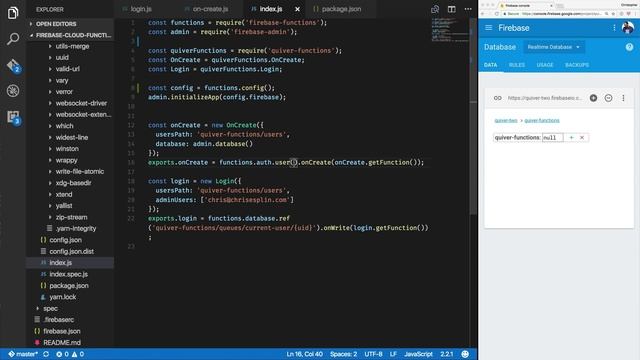The width and height of the screenshot is (640, 360).
Task: Synchronize changes icon in status bar
Action: (x=46, y=354)
